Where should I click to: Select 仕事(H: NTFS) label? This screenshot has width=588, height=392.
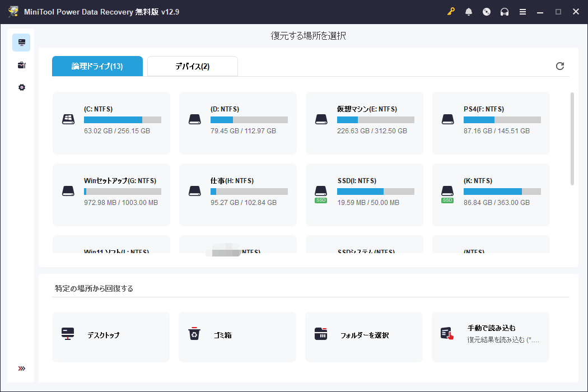pos(232,181)
